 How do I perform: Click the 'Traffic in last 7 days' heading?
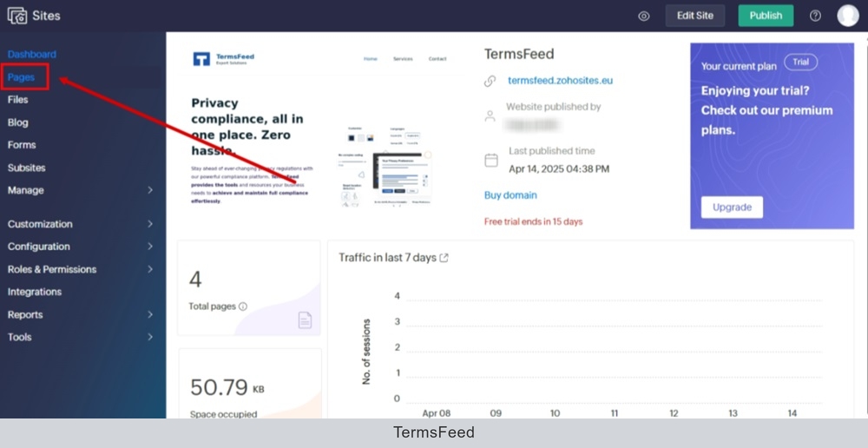click(387, 258)
